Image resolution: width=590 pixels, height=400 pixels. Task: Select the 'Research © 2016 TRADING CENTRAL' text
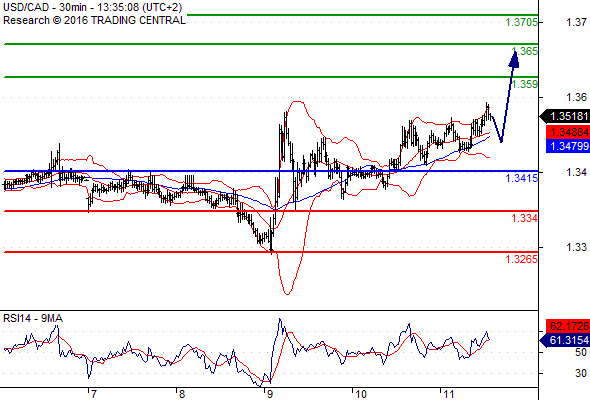point(94,20)
